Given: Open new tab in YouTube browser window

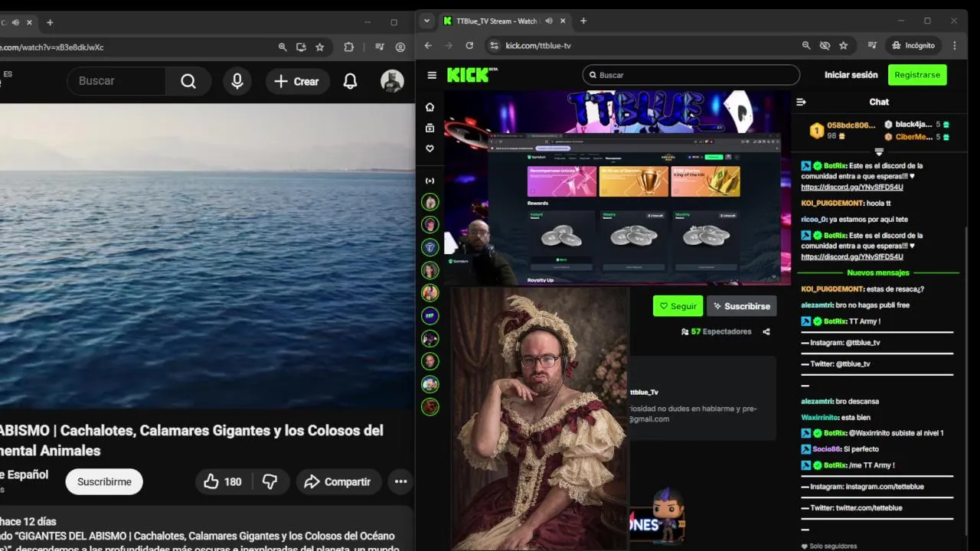Looking at the screenshot, I should tap(50, 22).
